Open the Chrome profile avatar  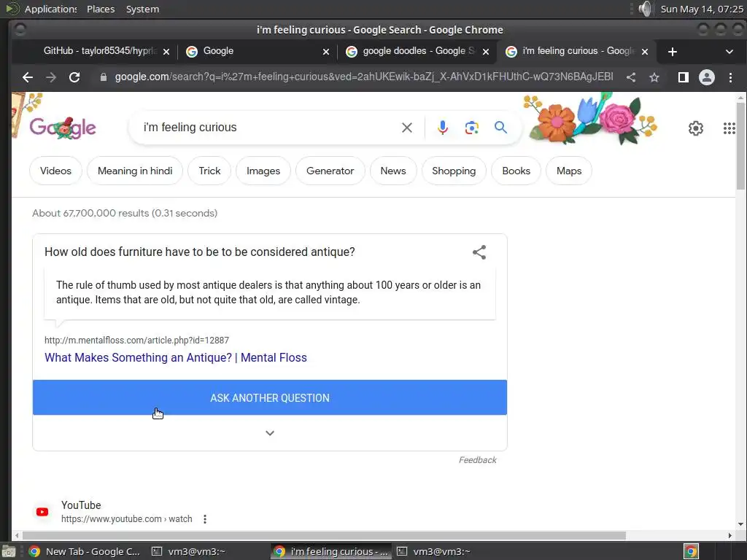706,77
